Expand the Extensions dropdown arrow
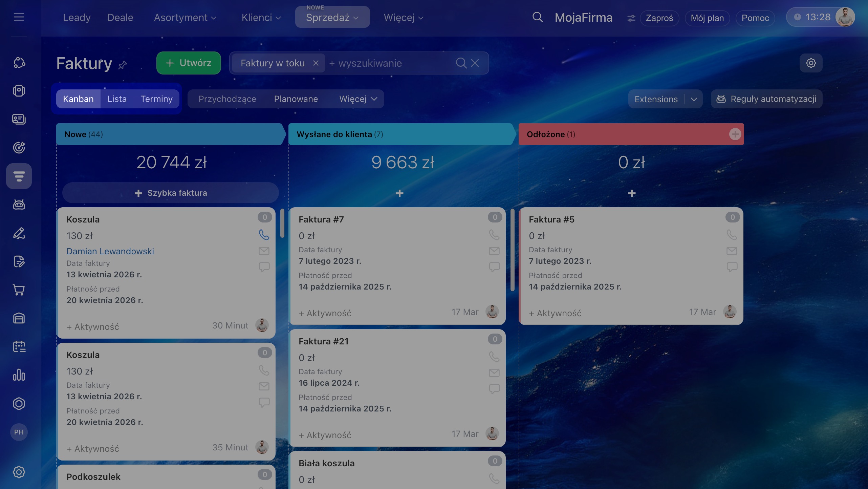868x489 pixels. tap(694, 99)
